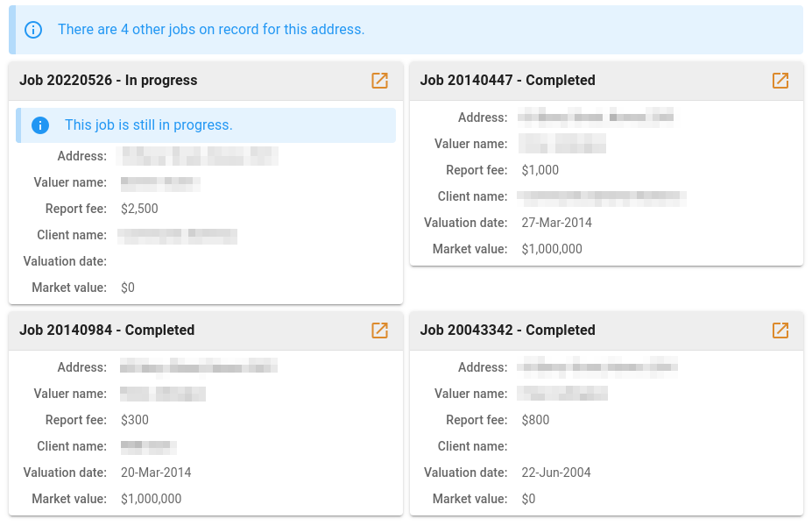Viewport: 812px width, 526px height.
Task: Open Job 20043342 in a new window
Action: 780,331
